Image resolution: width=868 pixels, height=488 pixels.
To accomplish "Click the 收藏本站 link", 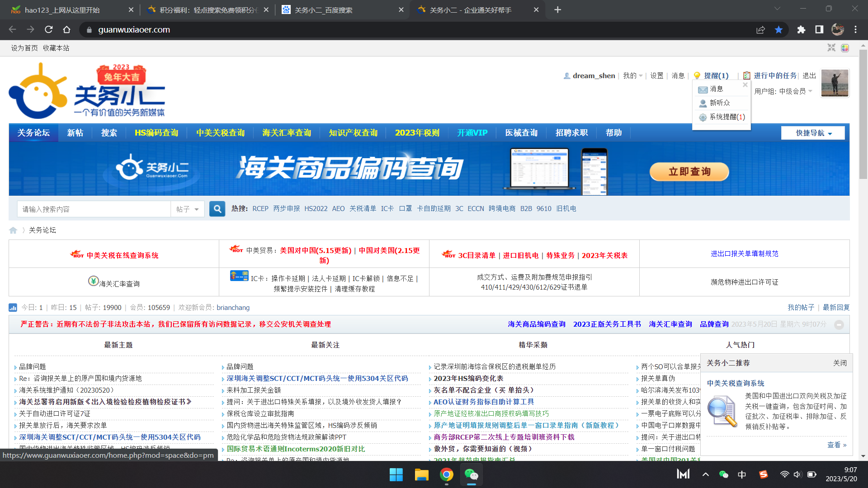I will point(56,48).
